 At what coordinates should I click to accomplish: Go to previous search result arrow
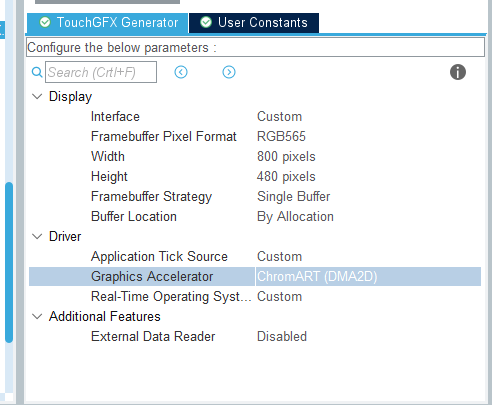[181, 72]
